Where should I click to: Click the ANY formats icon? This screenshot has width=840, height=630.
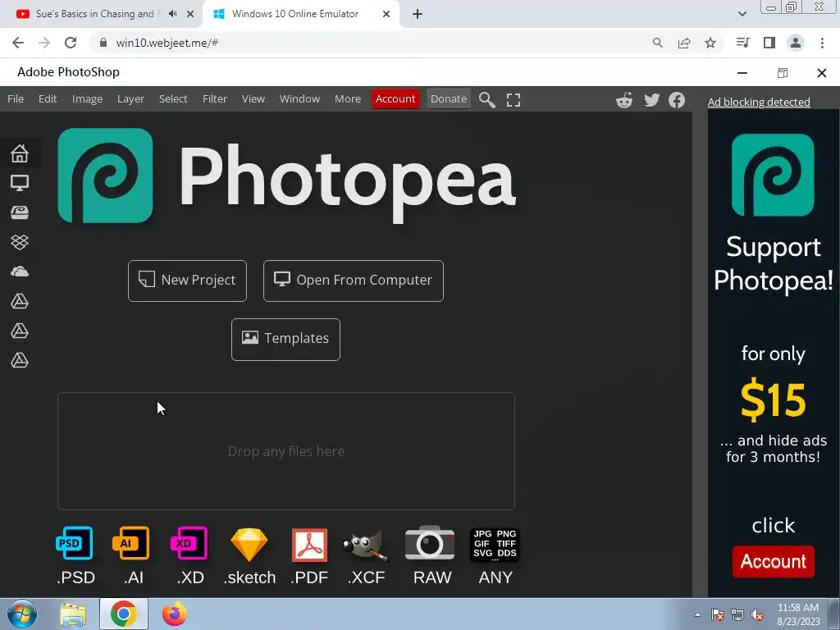[495, 545]
